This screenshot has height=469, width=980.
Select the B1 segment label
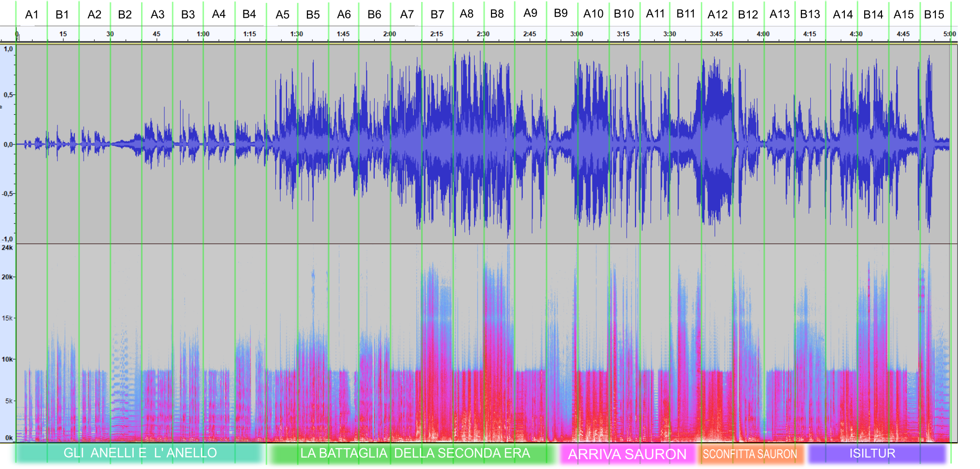pos(62,15)
